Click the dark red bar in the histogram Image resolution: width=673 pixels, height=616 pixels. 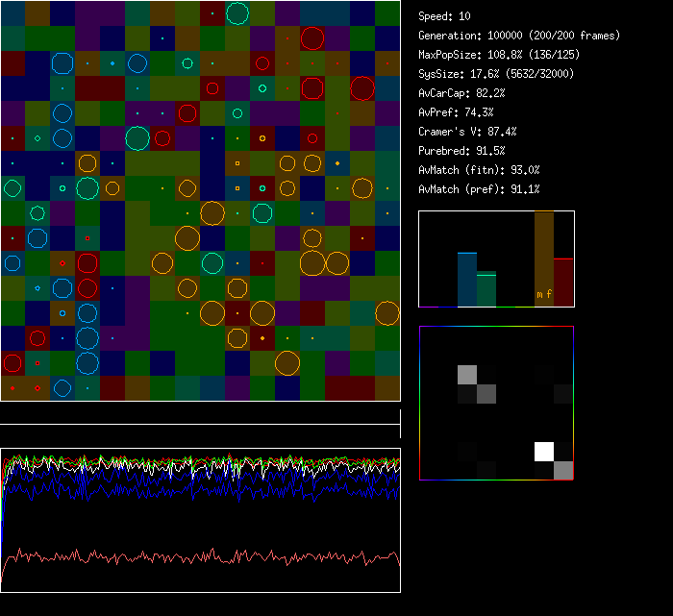point(564,283)
